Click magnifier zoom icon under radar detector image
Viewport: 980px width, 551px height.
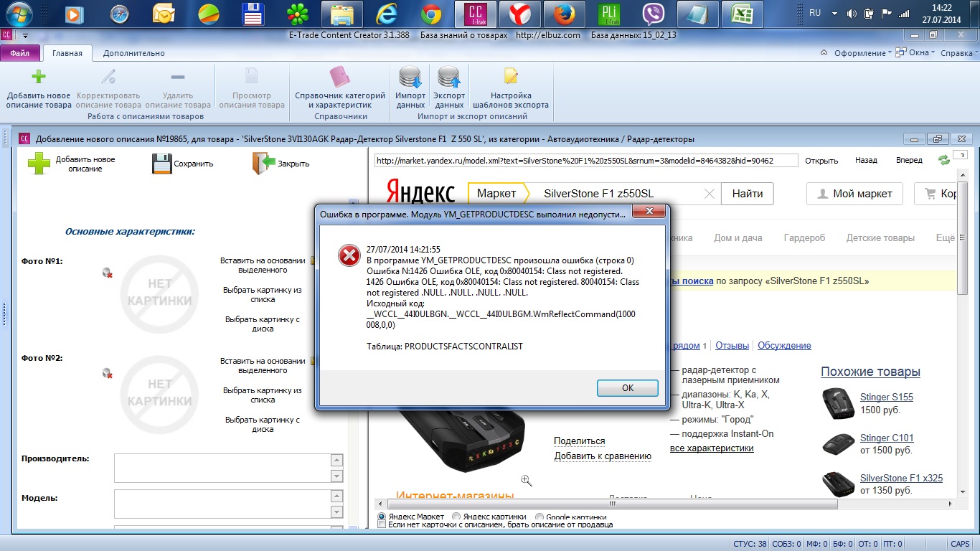[526, 480]
